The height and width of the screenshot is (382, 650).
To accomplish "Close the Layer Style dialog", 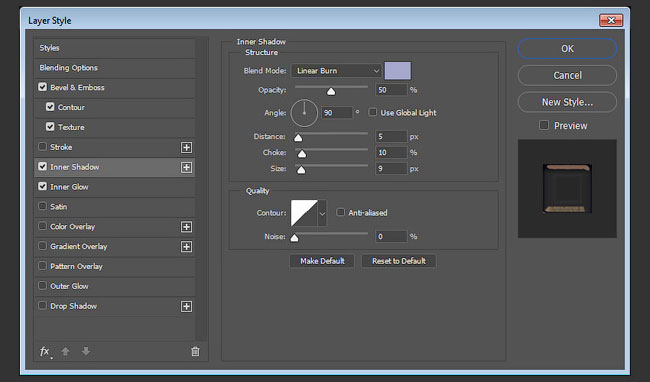I will (x=611, y=20).
